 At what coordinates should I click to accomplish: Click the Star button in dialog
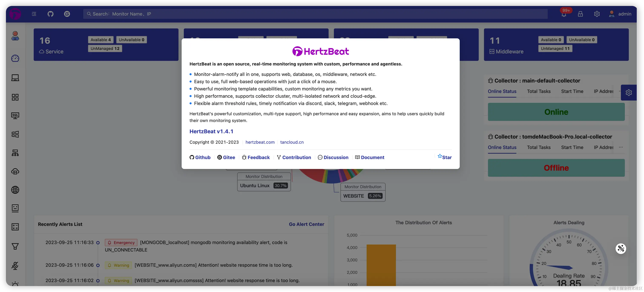tap(444, 157)
